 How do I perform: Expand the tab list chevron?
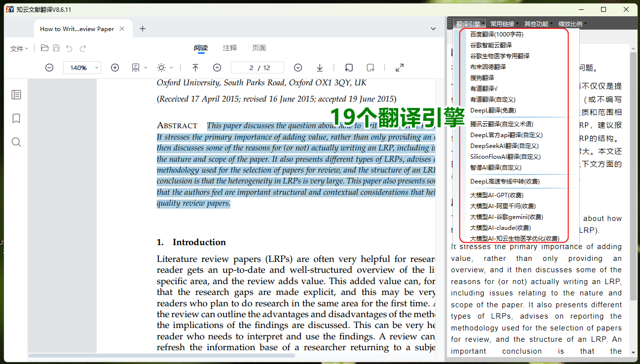(433, 29)
